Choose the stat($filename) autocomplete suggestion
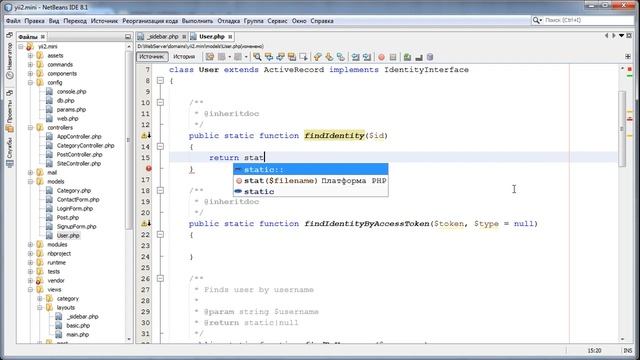This screenshot has height=360, width=640. (311, 180)
